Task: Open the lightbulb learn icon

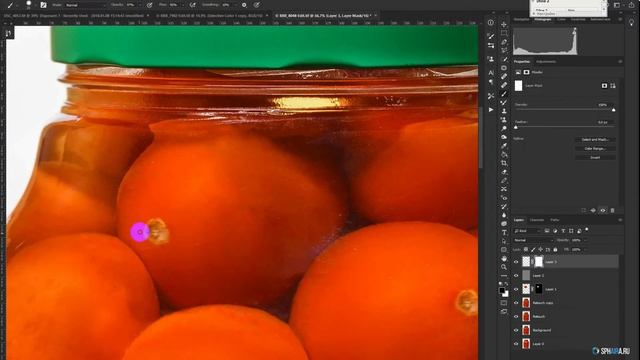Action: click(x=631, y=23)
